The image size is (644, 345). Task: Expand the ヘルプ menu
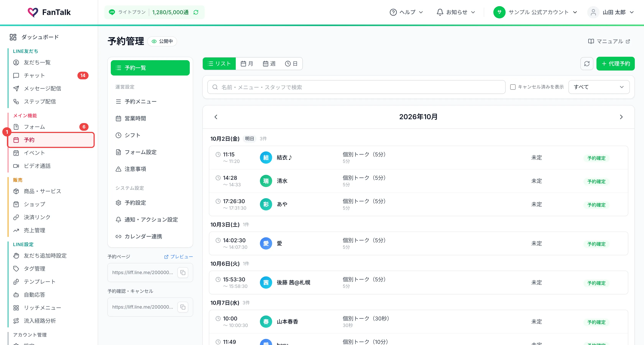coord(407,12)
